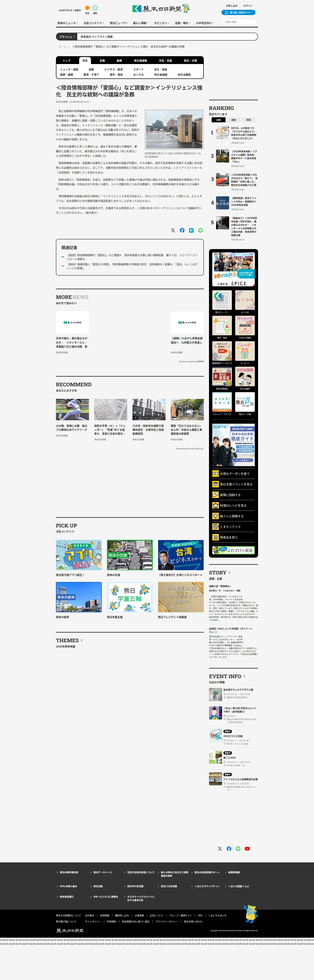Screen dimensions: 314x980
Task: Open the 熊日ビューアー NEWS tile in the sidebar
Action: tap(222, 300)
